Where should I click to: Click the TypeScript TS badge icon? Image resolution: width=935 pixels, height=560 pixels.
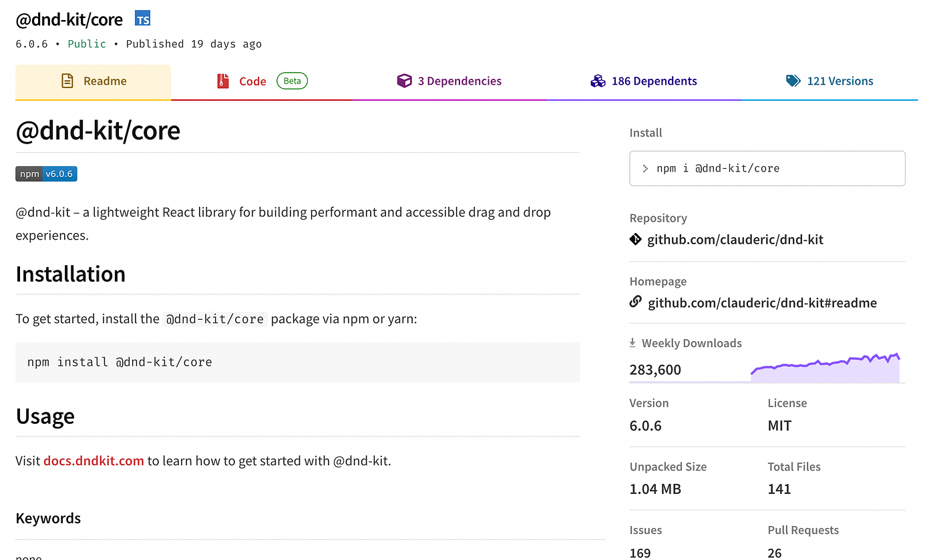point(143,19)
